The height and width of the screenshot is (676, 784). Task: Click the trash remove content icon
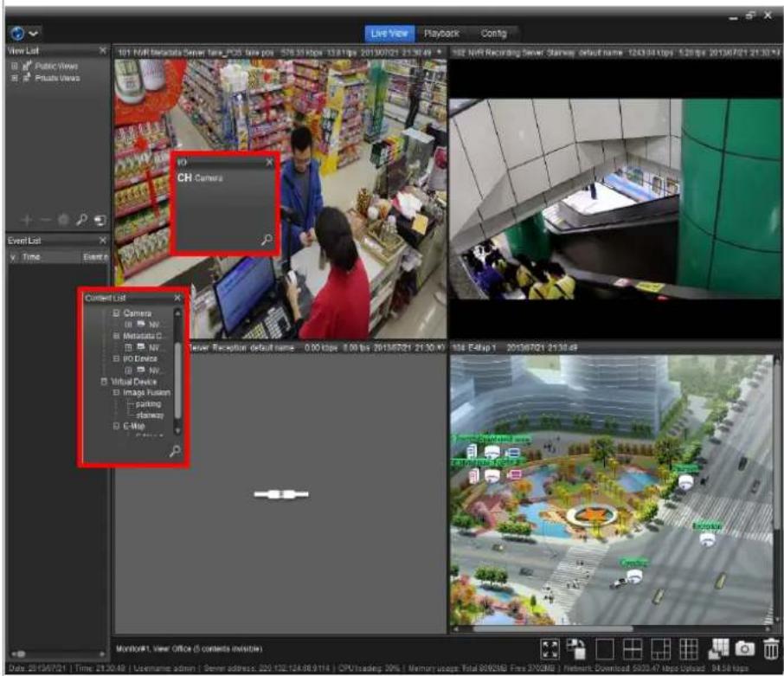click(772, 649)
